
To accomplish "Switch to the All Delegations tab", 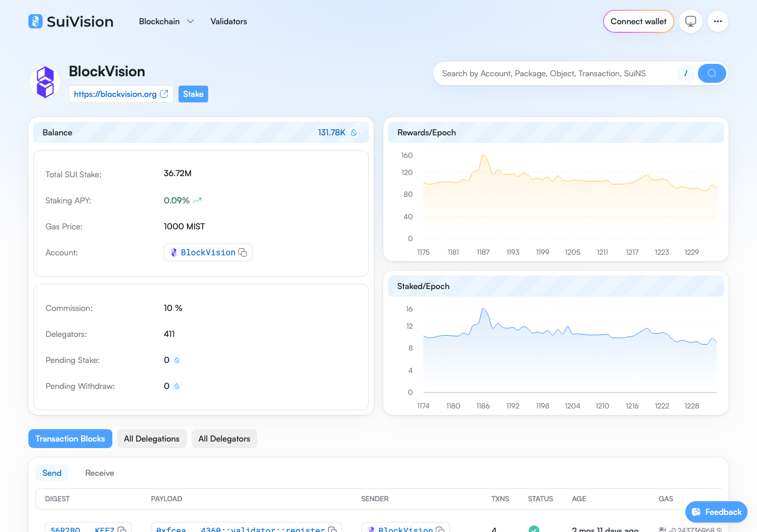I will pyautogui.click(x=152, y=439).
